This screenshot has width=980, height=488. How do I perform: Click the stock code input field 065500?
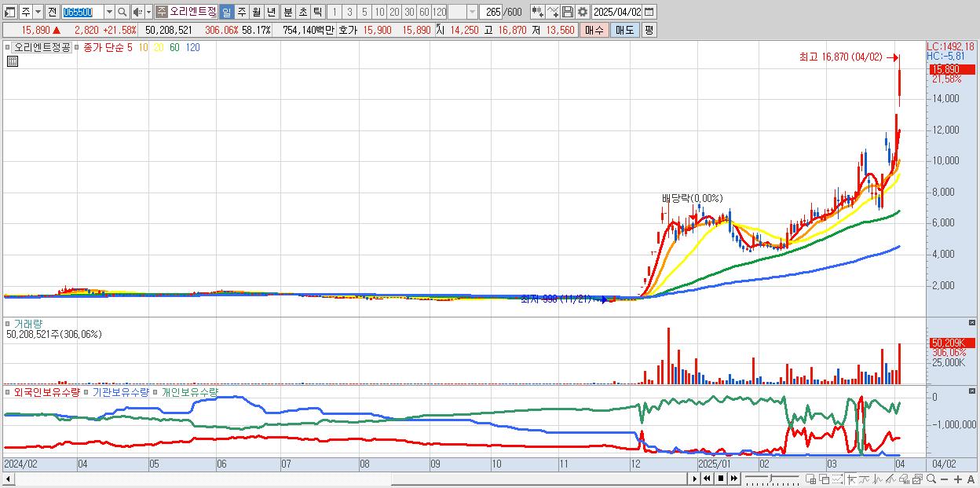click(x=82, y=12)
